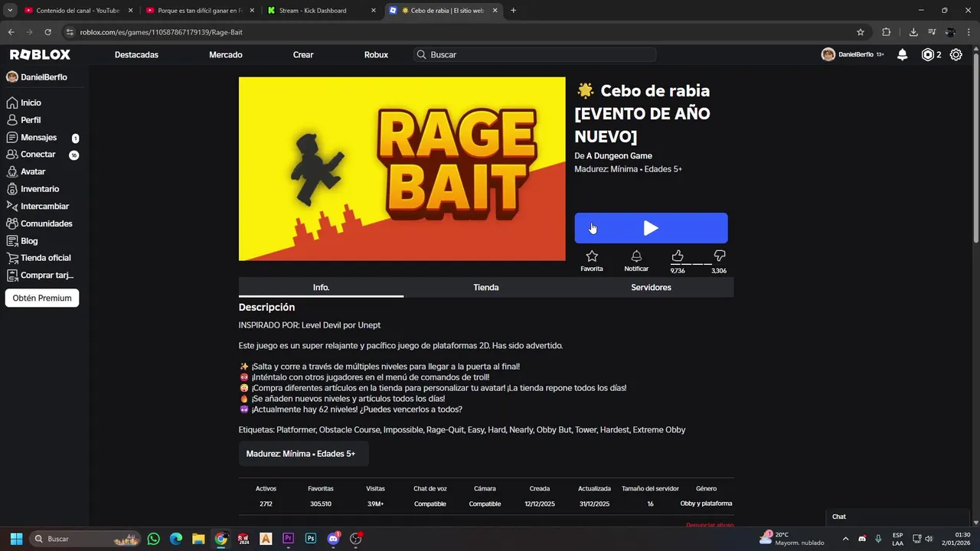This screenshot has height=551, width=980.
Task: Open the Chat panel
Action: [898, 517]
